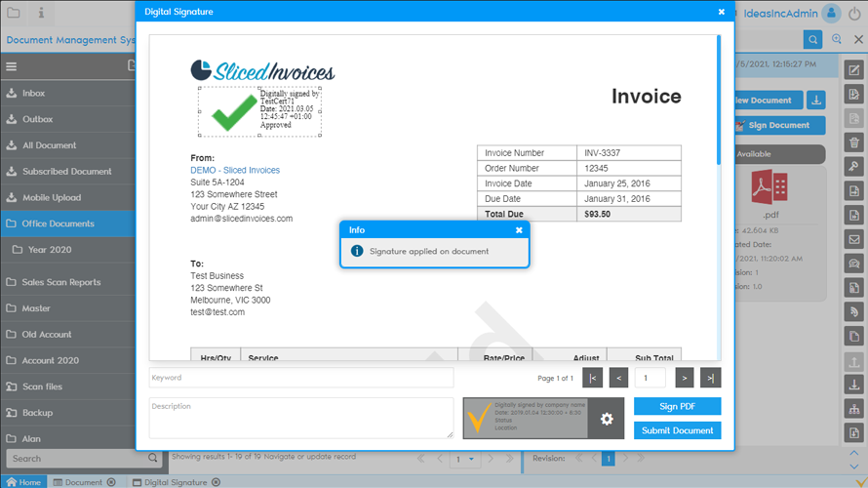Click the PDF file thumbnail icon
This screenshot has height=488, width=868.
click(769, 187)
